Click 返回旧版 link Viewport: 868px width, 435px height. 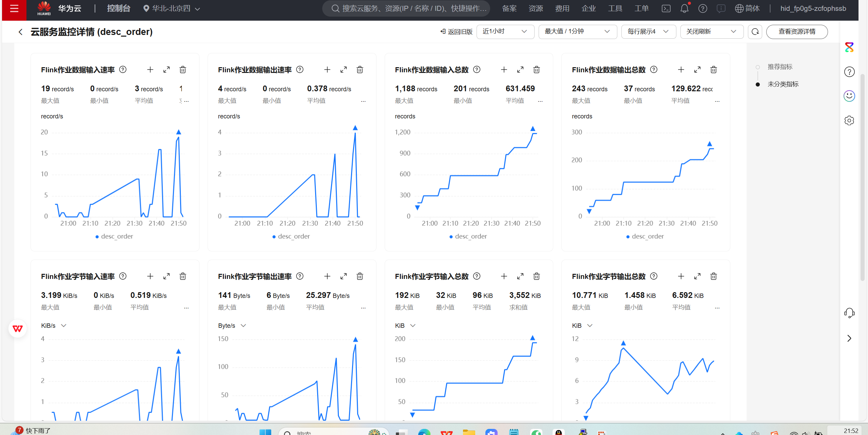click(456, 32)
